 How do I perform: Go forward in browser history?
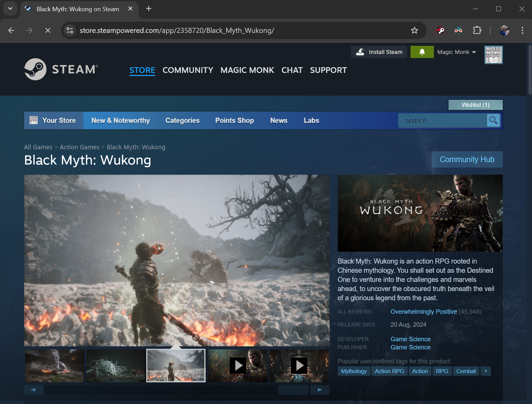click(30, 31)
